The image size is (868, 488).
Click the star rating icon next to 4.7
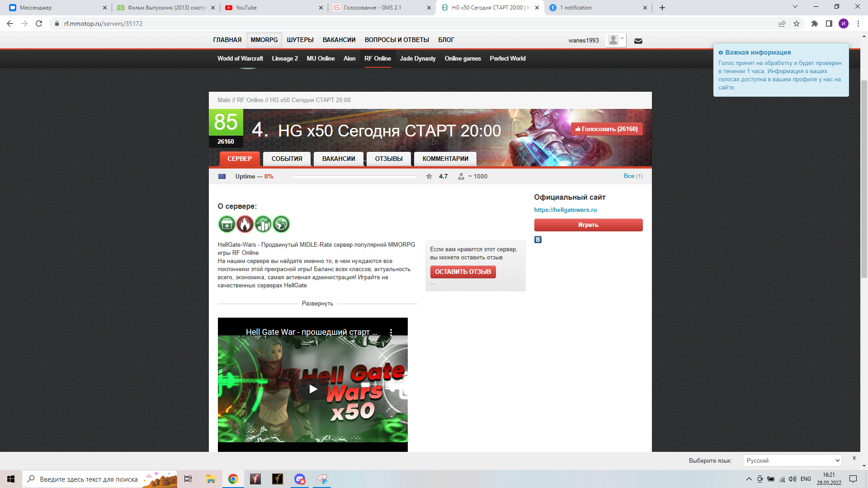[429, 176]
